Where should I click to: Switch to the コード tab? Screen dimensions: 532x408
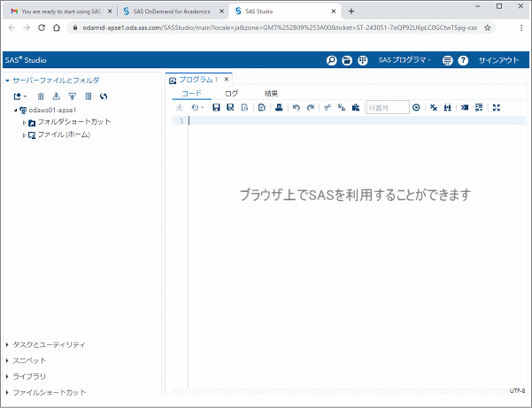(192, 93)
